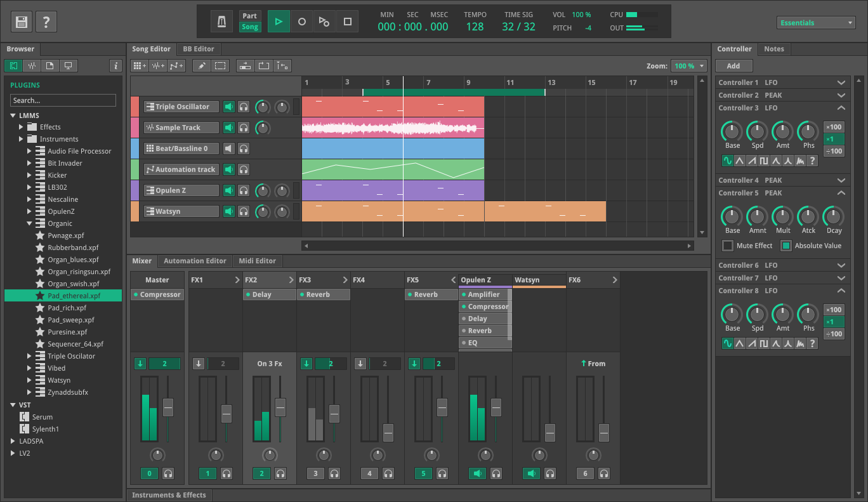
Task: Add a new Automation track
Action: [175, 65]
